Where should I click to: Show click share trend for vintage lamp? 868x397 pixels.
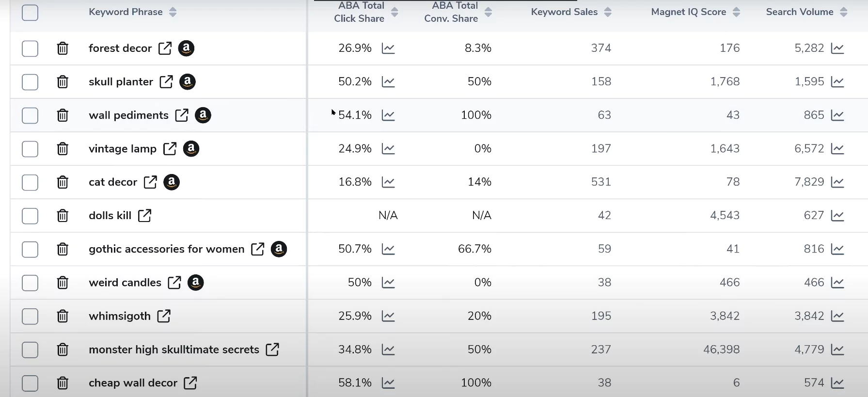coord(388,149)
